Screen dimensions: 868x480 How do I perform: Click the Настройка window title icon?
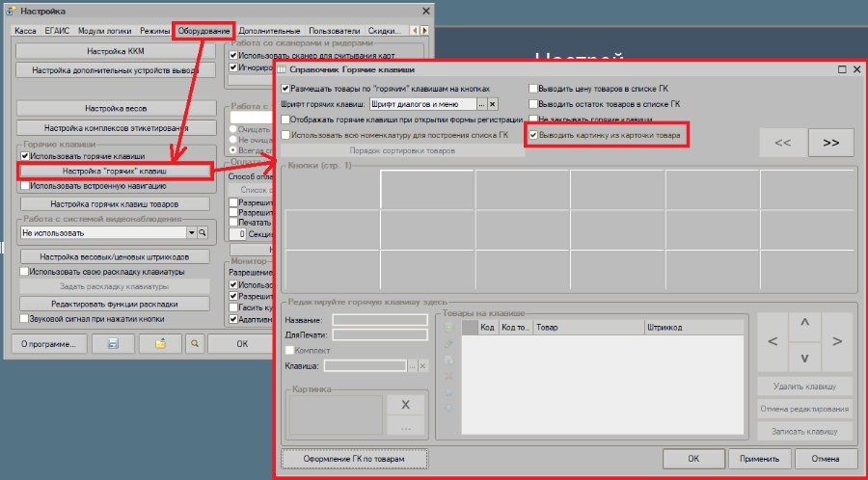(11, 11)
